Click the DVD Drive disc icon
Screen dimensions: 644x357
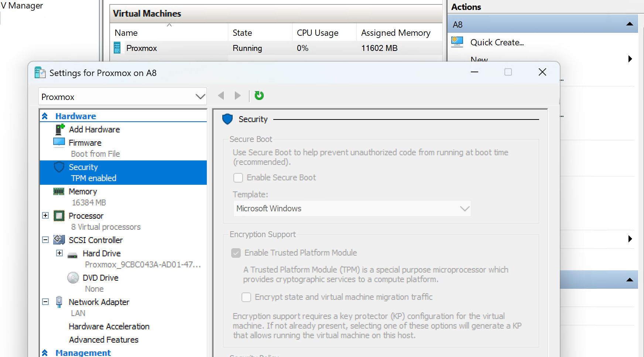tap(73, 278)
